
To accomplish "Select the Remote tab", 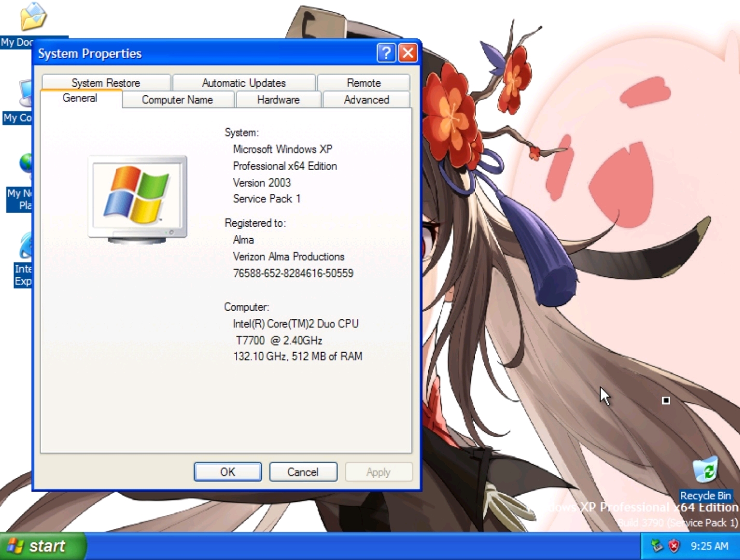I will 364,82.
